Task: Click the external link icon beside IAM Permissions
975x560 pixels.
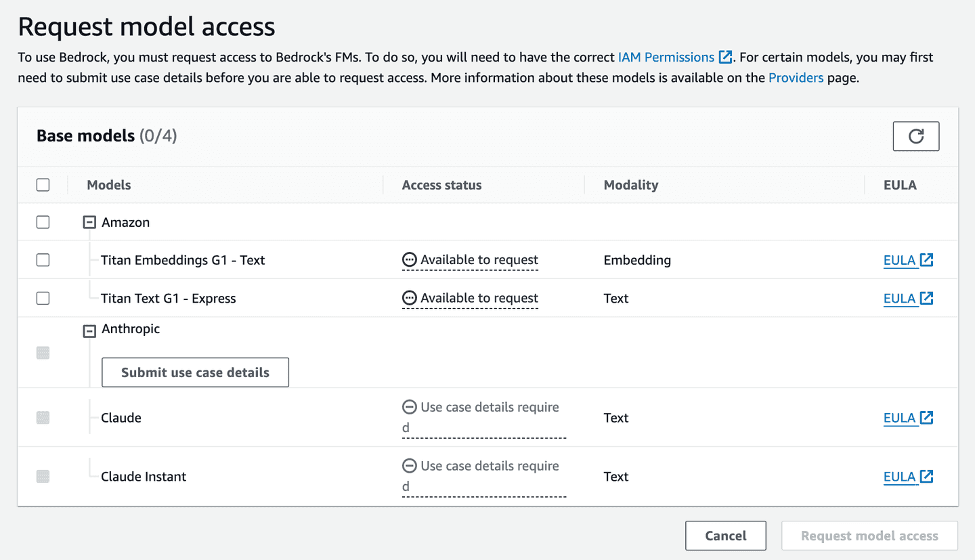Action: 724,57
